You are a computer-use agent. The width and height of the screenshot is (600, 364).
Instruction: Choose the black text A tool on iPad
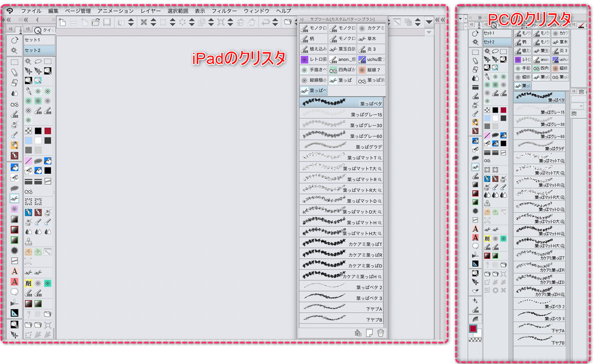(14, 271)
